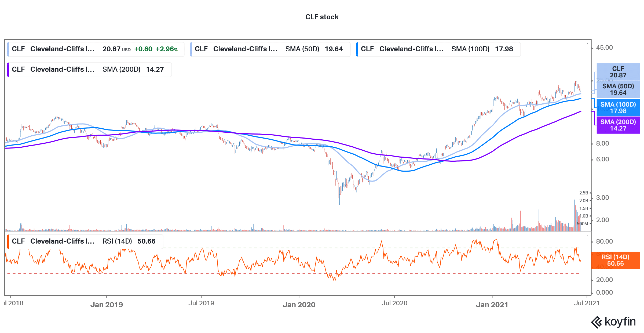Click the 2.5B volume axis label
This screenshot has width=644, height=333.
click(584, 193)
